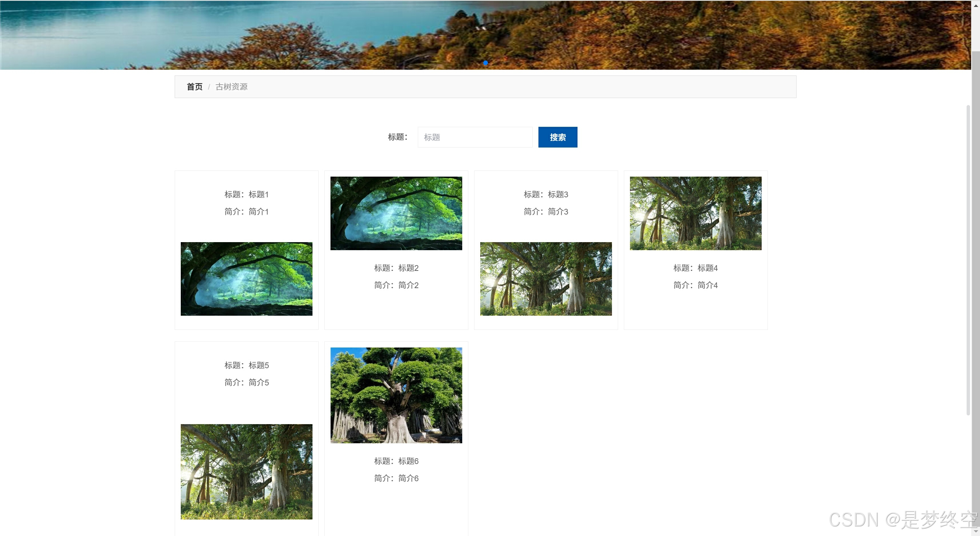The width and height of the screenshot is (980, 536).
Task: Open the thumbnail image for 标题3
Action: click(546, 279)
